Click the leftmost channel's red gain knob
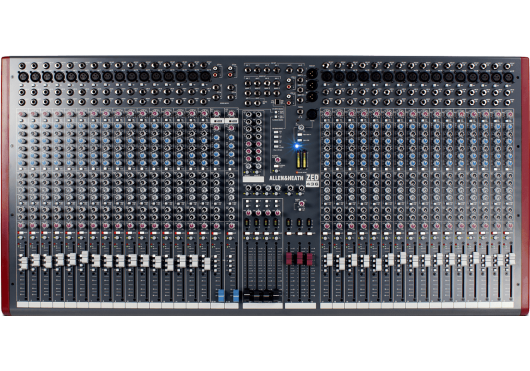530x371 pixels. [x=22, y=114]
